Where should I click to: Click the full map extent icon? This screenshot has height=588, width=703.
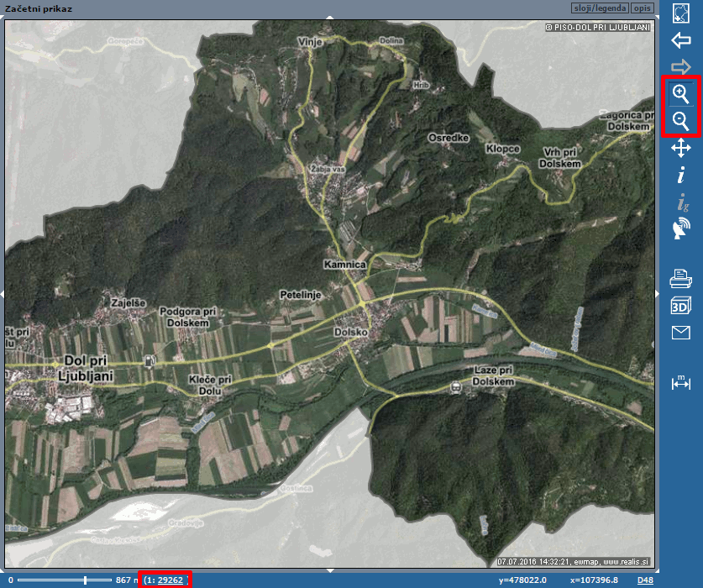(x=680, y=12)
